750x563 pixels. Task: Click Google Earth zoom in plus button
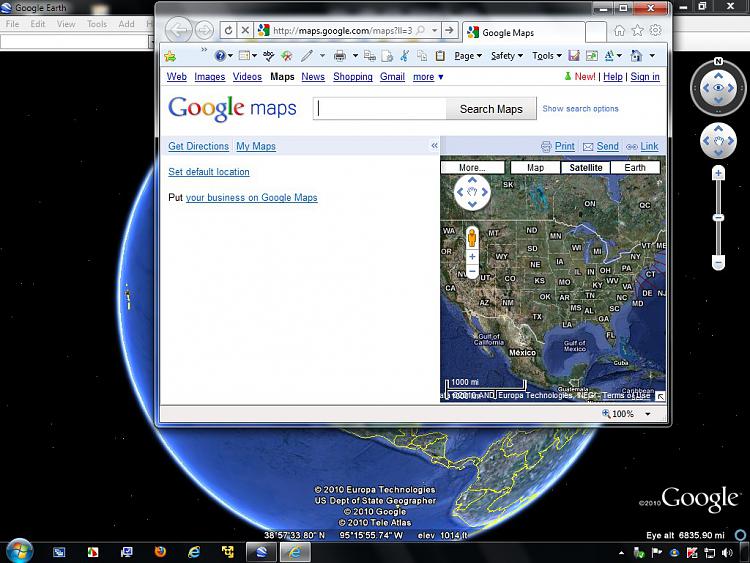(718, 173)
